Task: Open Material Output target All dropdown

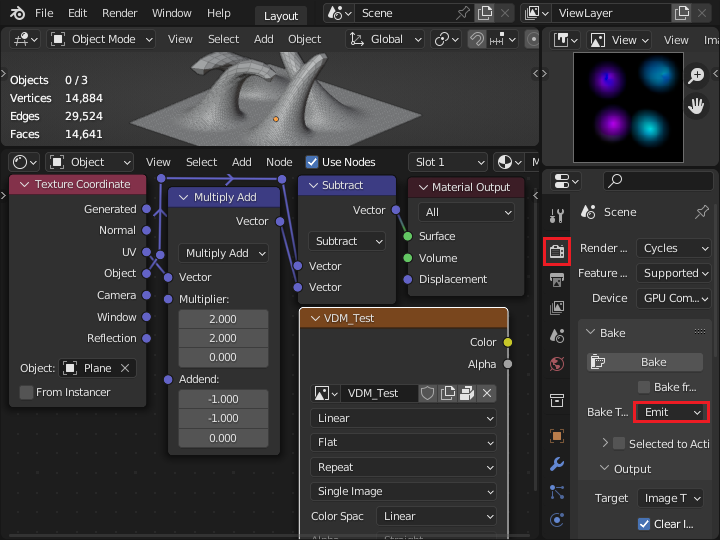Action: (x=466, y=212)
